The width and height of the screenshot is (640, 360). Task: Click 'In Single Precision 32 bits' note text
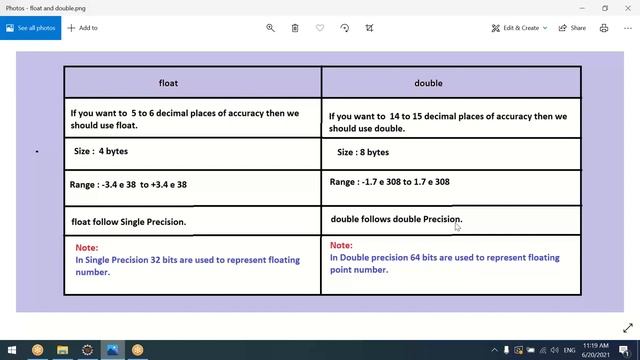coord(188,266)
